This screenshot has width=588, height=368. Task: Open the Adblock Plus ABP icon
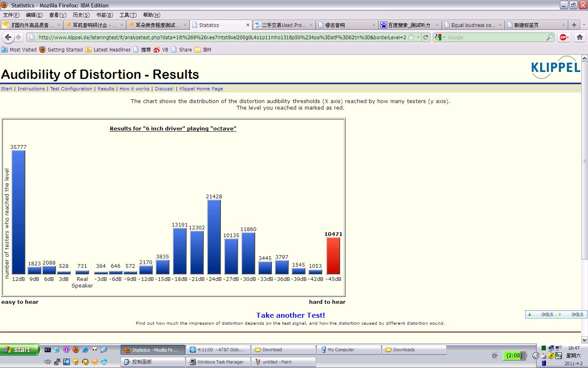pyautogui.click(x=564, y=37)
